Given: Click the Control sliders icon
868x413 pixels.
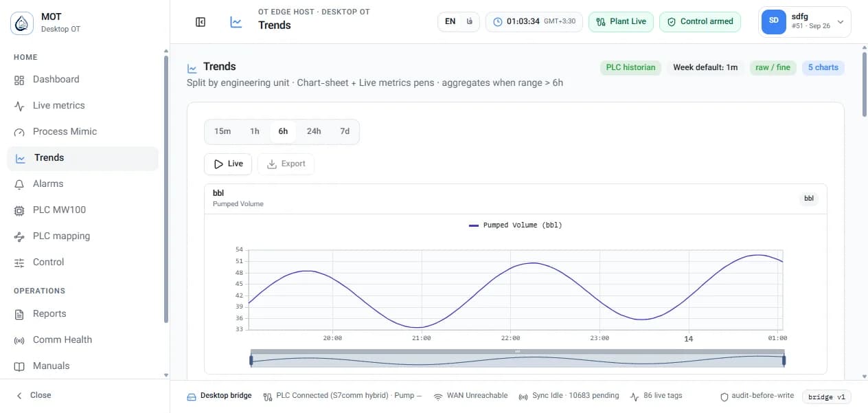Looking at the screenshot, I should 19,263.
